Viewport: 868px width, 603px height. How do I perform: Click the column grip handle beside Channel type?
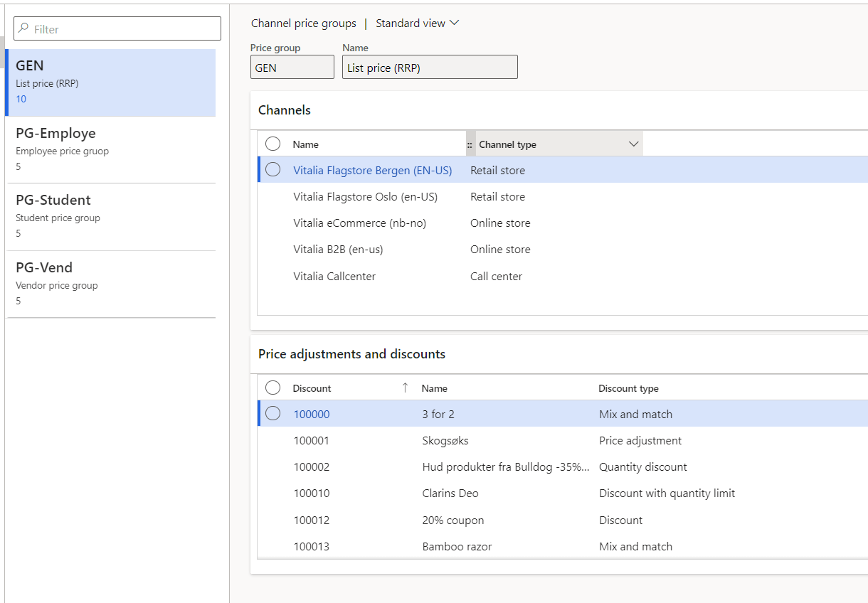pos(470,144)
